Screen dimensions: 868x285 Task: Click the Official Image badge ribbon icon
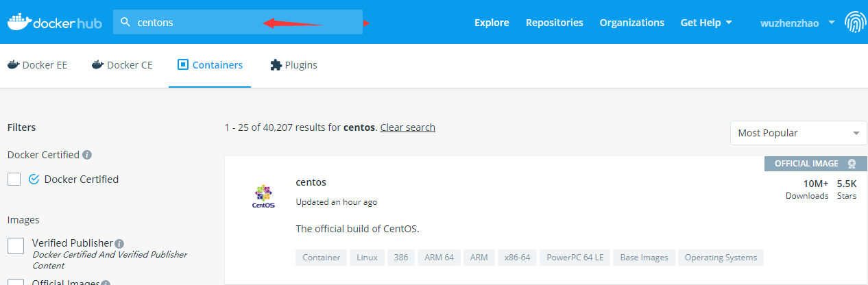coord(852,164)
